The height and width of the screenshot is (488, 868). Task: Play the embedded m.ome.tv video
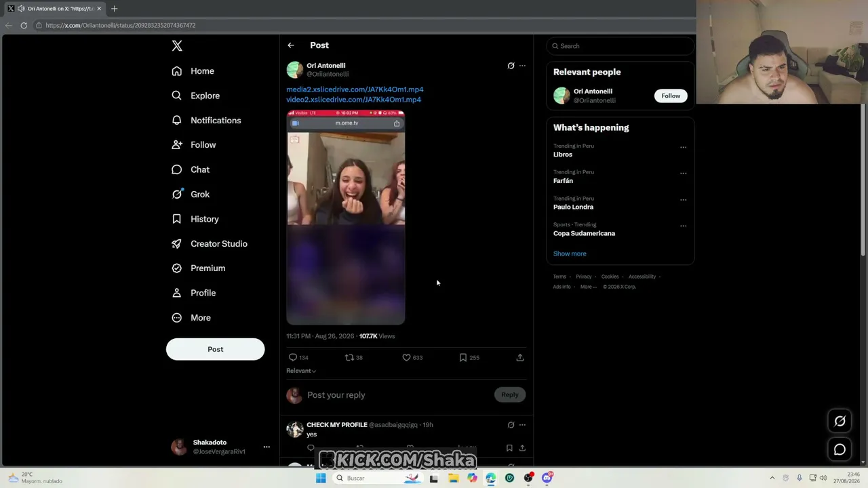click(x=346, y=218)
